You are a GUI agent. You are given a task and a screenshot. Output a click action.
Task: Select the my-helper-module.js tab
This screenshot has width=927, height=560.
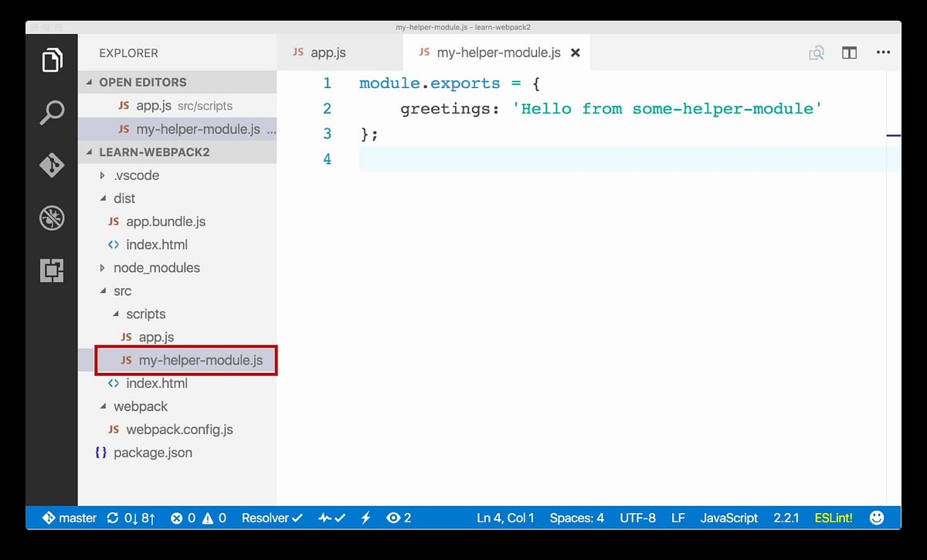click(x=497, y=53)
